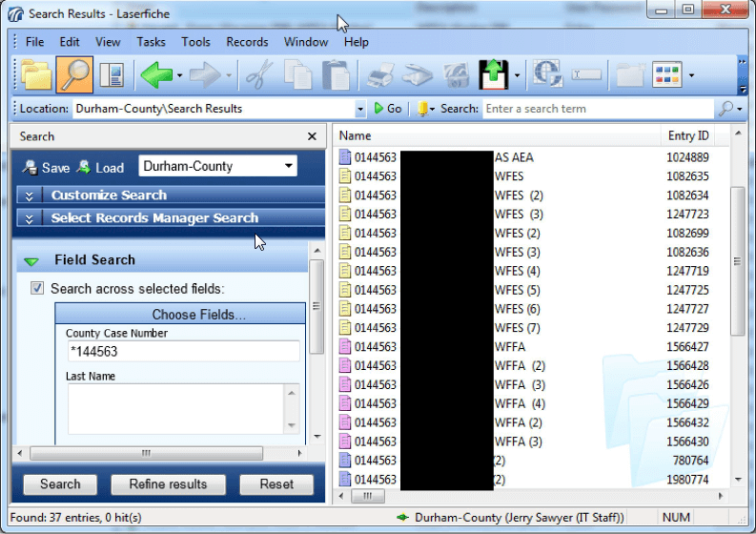Image resolution: width=756 pixels, height=534 pixels.
Task: Load a saved search with Load icon
Action: (x=100, y=168)
